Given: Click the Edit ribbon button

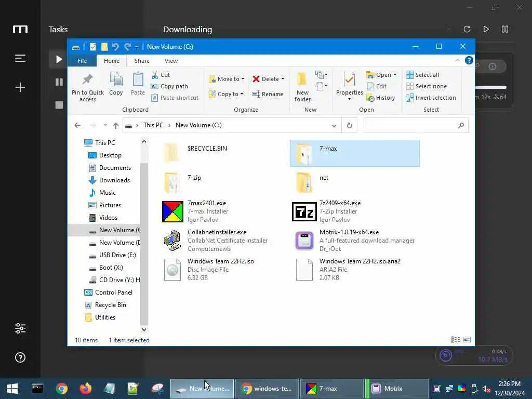Looking at the screenshot, I should (x=377, y=86).
